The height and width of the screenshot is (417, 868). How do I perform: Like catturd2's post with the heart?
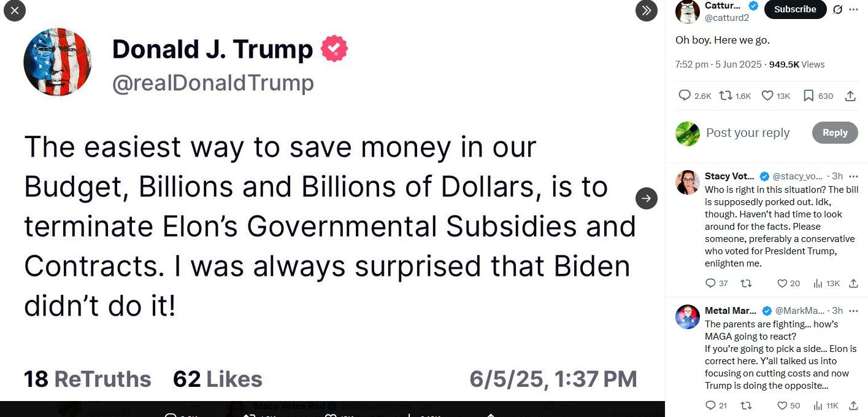point(767,95)
